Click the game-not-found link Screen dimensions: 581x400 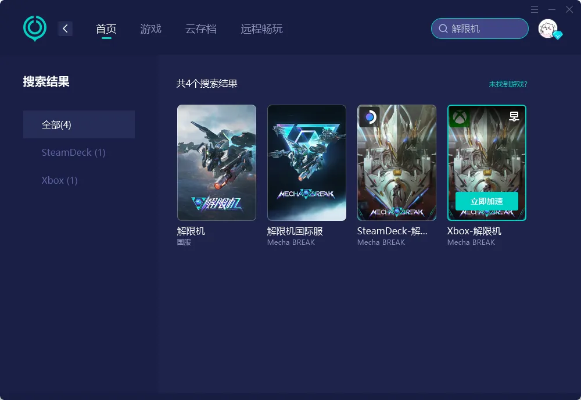click(508, 84)
